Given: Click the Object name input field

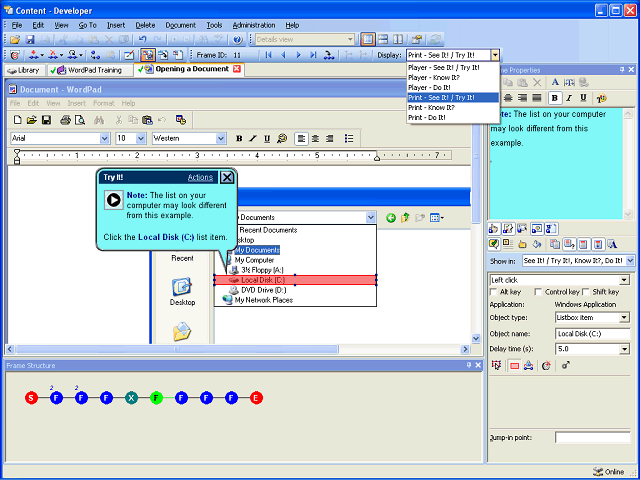Looking at the screenshot, I should (x=592, y=333).
